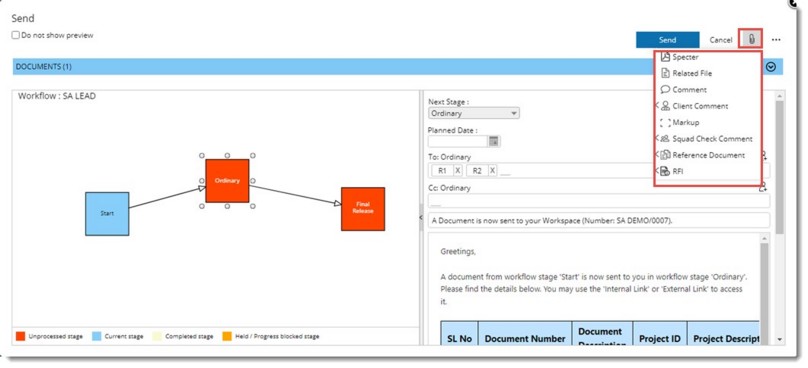Click the Completed stage legend swatch

pyautogui.click(x=157, y=336)
